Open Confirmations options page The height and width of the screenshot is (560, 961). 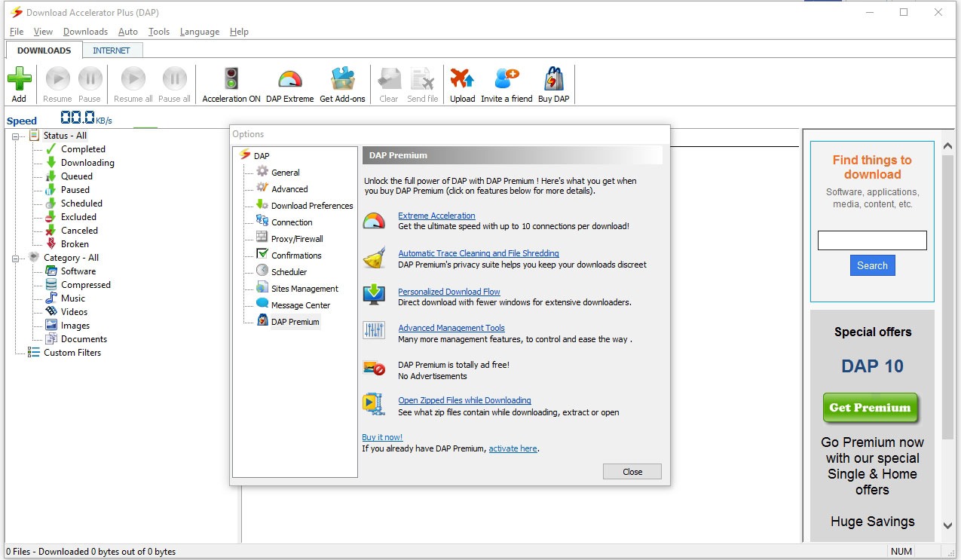click(x=296, y=256)
